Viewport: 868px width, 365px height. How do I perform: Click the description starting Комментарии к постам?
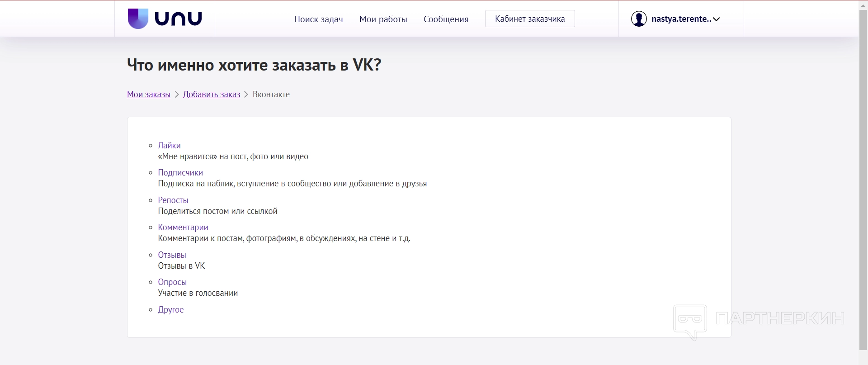coord(284,238)
